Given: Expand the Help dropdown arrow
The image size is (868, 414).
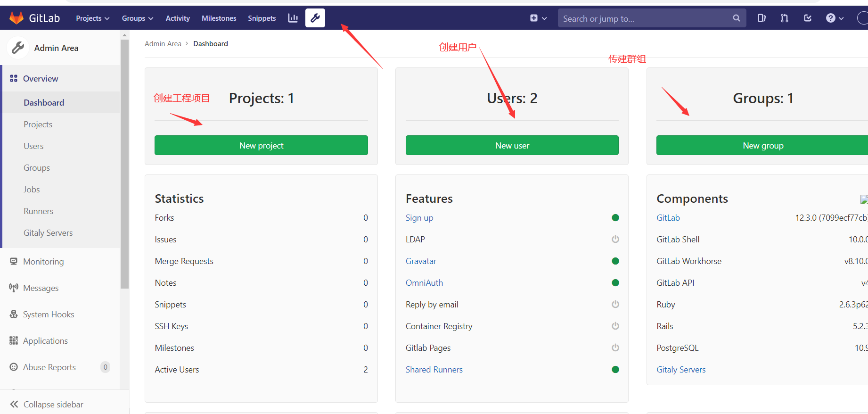Looking at the screenshot, I should click(841, 18).
